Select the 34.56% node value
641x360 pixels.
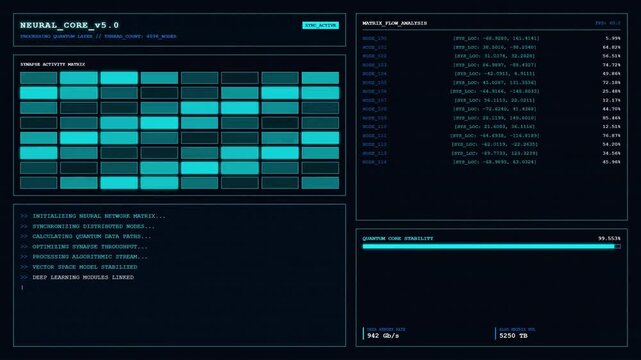coord(612,153)
